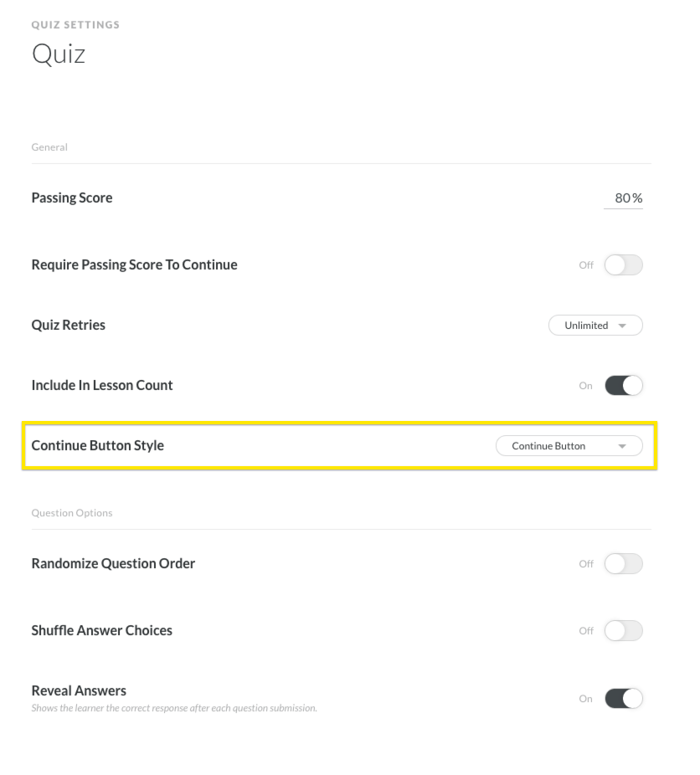Click the 'Quiz' page title

(59, 54)
